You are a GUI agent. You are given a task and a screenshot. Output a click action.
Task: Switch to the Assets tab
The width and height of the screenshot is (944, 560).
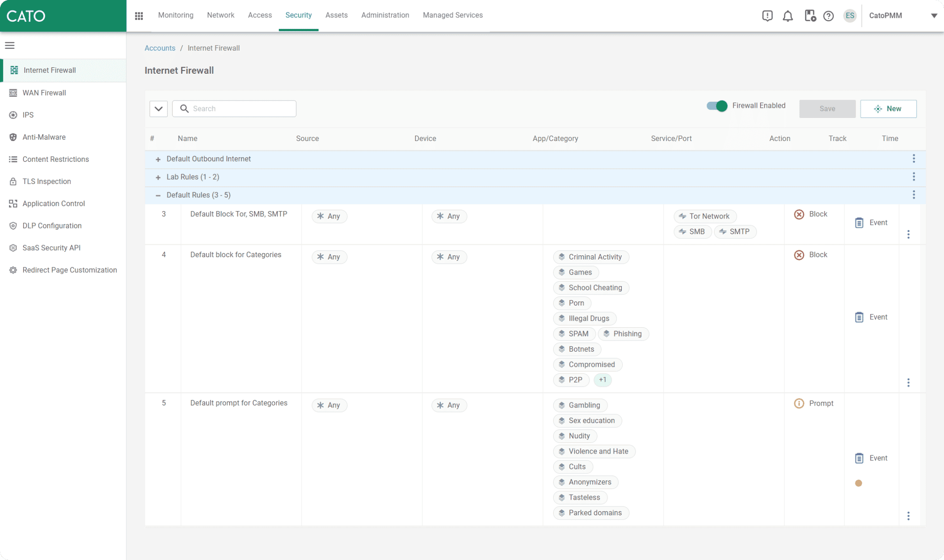(x=336, y=15)
